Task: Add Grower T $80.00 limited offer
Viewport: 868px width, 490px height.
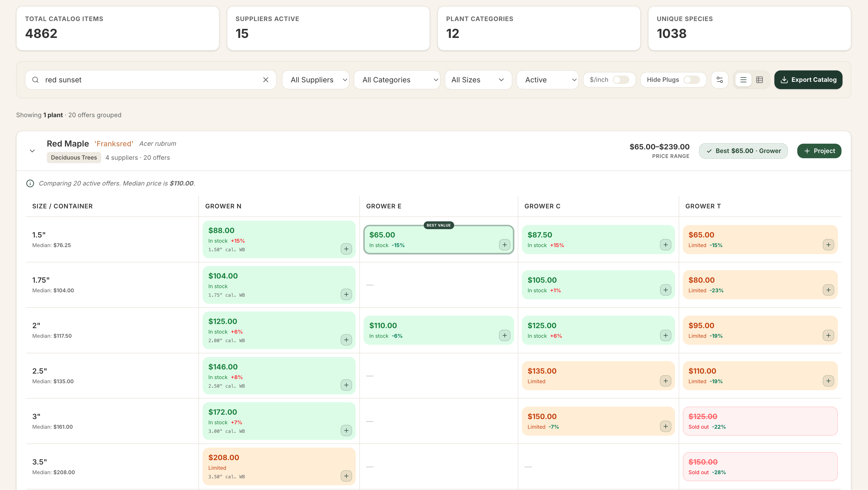Action: (828, 290)
